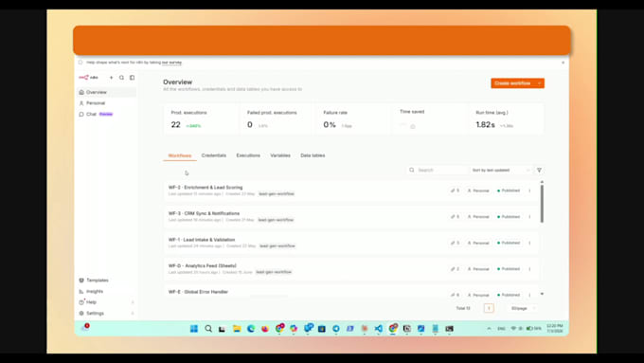Viewport: 644px width, 363px height.
Task: Click the link count icon on WF-D row
Action: pyautogui.click(x=456, y=269)
